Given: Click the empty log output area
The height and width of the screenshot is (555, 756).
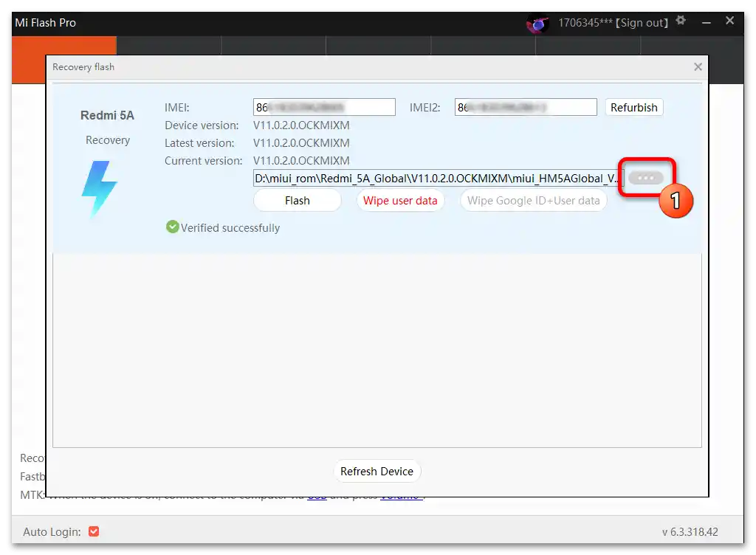Looking at the screenshot, I should (x=377, y=351).
